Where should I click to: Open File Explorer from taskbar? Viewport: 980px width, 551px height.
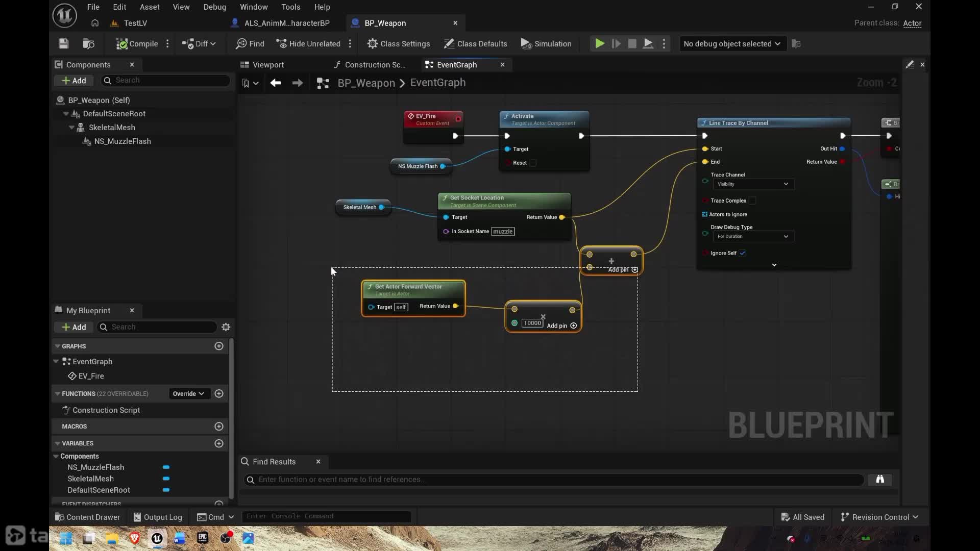[112, 538]
